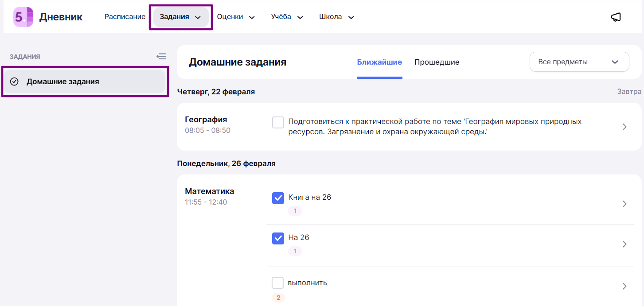Switch to the Ближайшие tab
The width and height of the screenshot is (644, 306).
point(379,62)
